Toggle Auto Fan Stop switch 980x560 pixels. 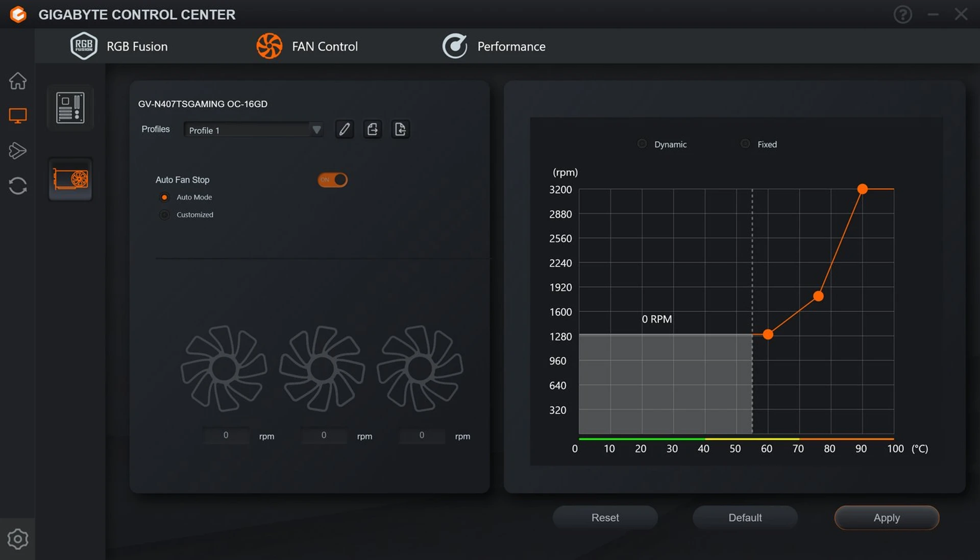point(333,180)
